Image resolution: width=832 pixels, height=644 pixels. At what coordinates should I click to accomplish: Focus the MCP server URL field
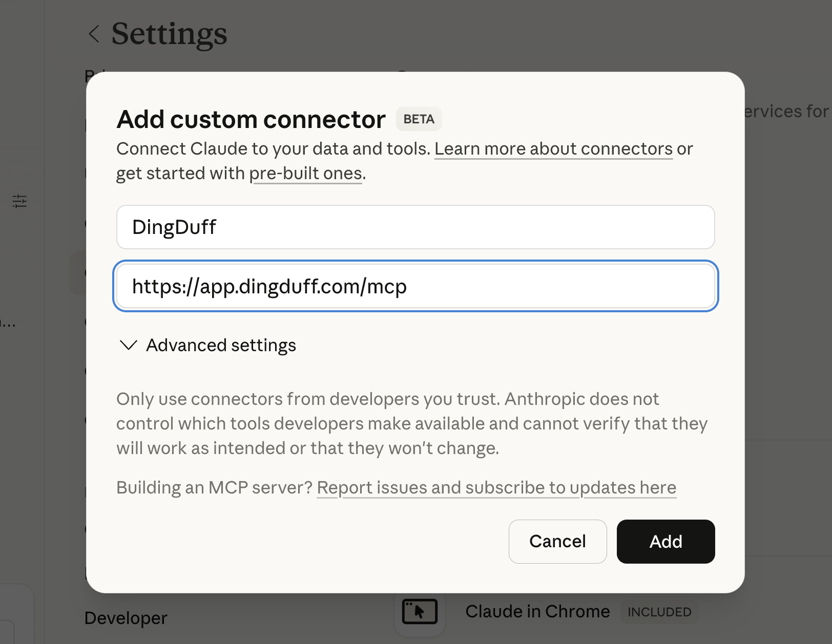pos(415,286)
